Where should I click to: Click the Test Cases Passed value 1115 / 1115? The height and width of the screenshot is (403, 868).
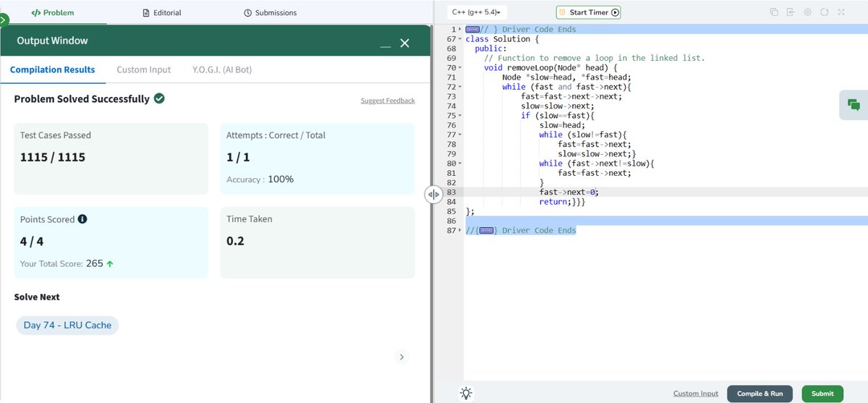point(53,157)
